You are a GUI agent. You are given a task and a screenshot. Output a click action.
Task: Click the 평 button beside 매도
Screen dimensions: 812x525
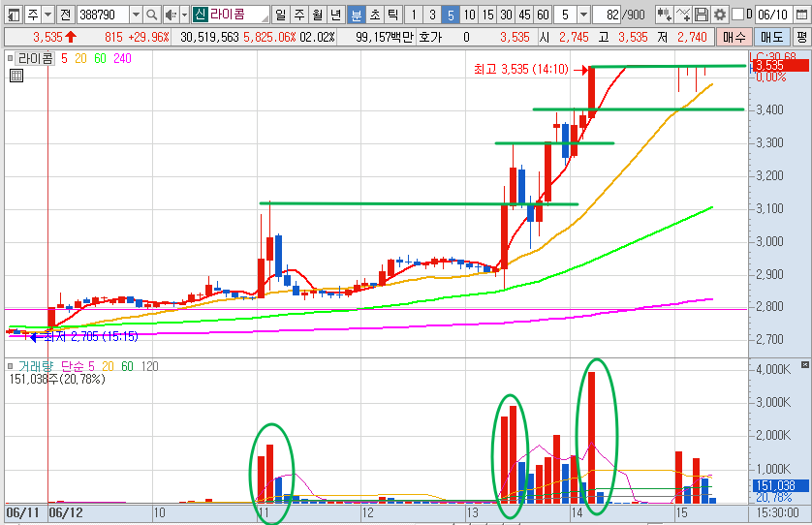pos(801,37)
